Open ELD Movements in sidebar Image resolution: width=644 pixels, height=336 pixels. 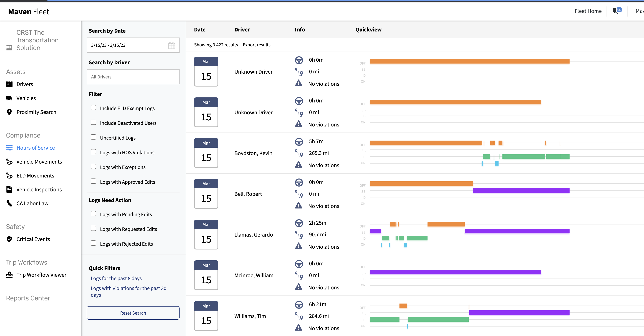35,175
